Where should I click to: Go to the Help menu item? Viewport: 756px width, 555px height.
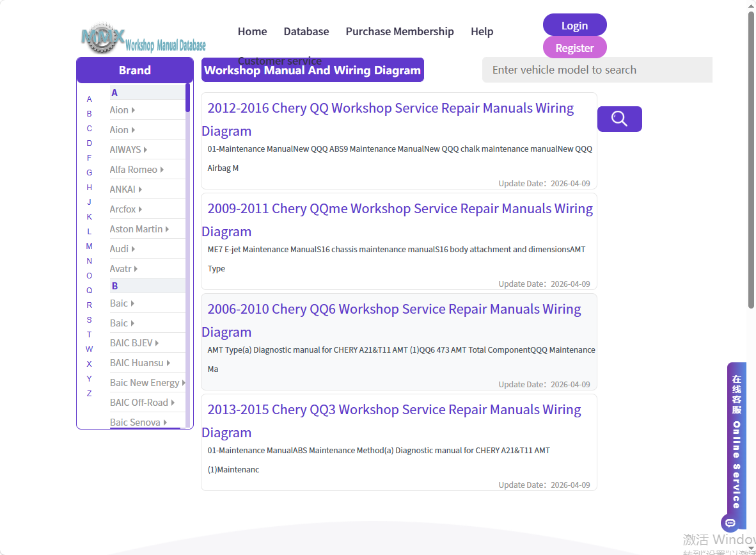pyautogui.click(x=482, y=31)
